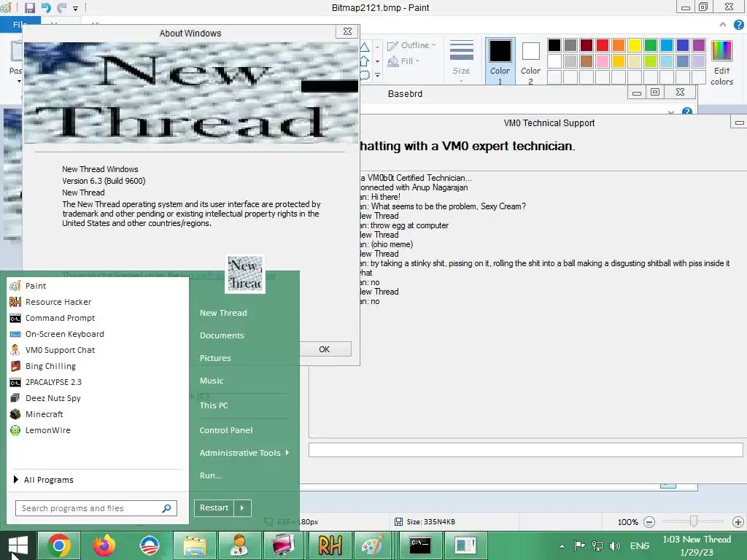The width and height of the screenshot is (747, 560).
Task: Open Firefox from the taskbar
Action: pyautogui.click(x=104, y=545)
